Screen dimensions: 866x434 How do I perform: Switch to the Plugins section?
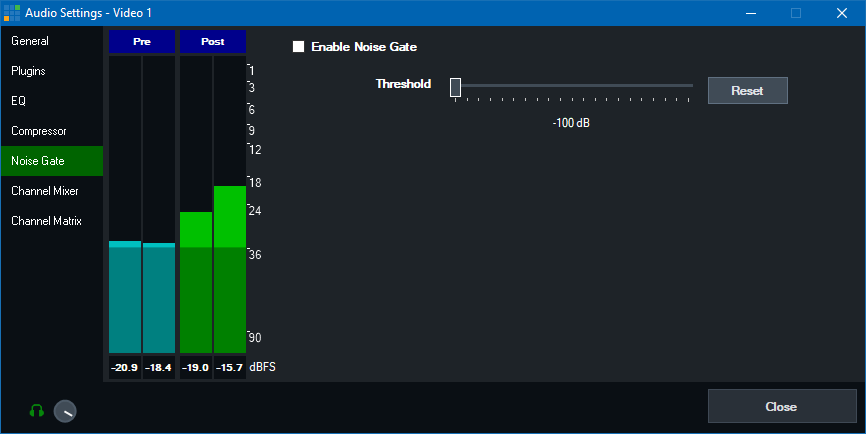[28, 71]
